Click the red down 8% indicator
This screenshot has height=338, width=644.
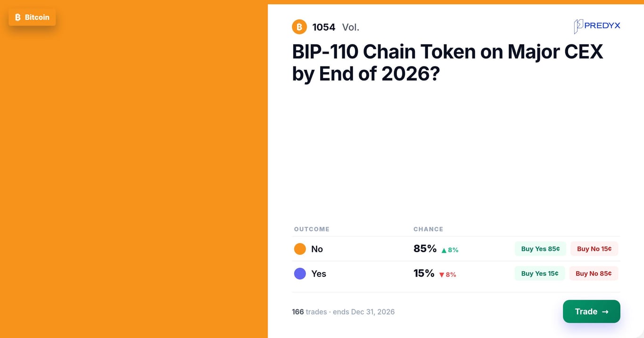pyautogui.click(x=447, y=275)
